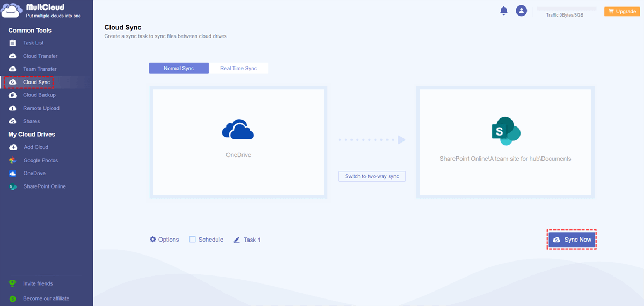Click Switch to two-way sync button

[372, 176]
